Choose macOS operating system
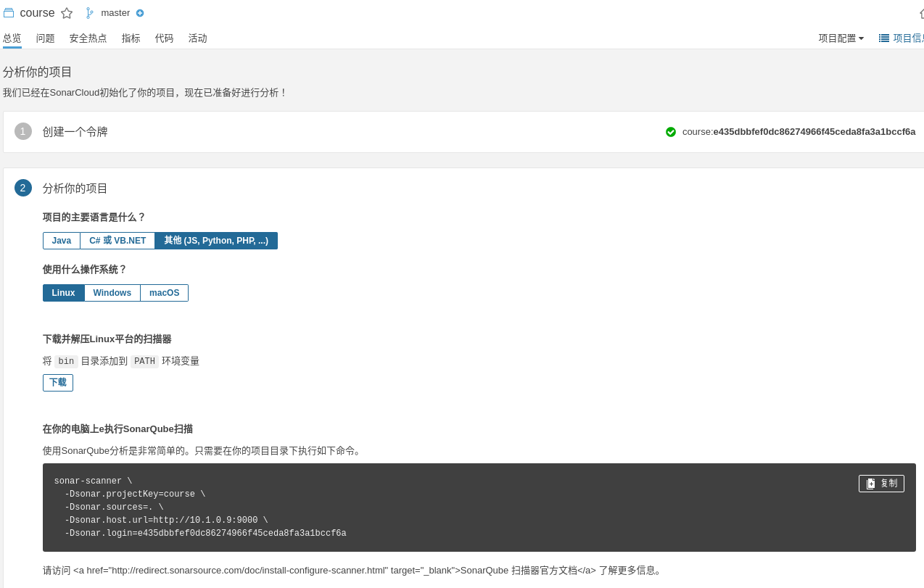Viewport: 924px width, 588px height. coord(165,293)
